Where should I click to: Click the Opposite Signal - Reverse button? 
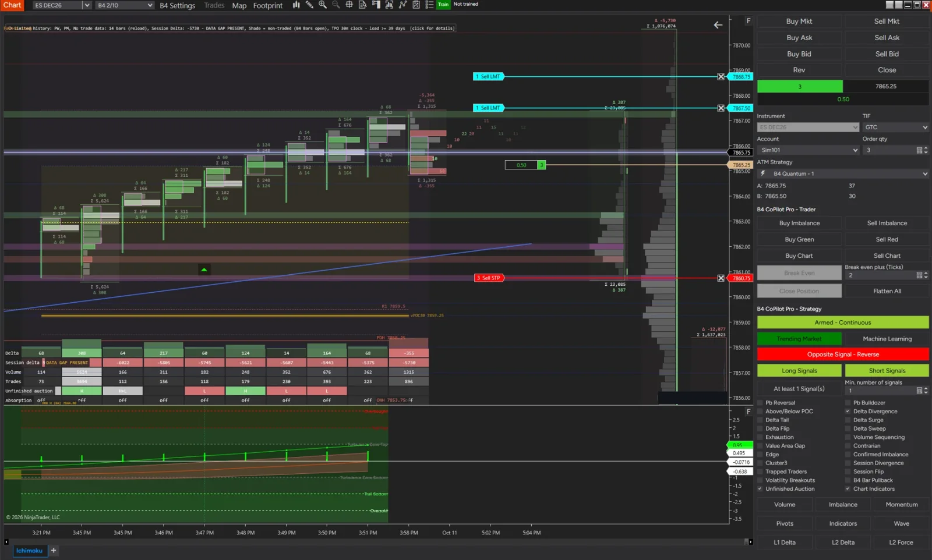843,355
